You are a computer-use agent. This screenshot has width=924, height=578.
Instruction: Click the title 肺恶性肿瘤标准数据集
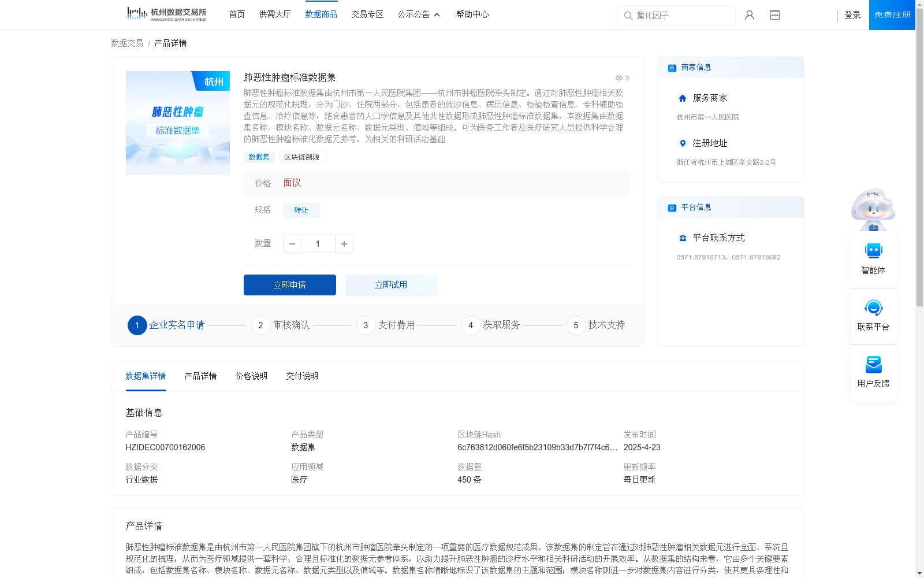tap(289, 77)
